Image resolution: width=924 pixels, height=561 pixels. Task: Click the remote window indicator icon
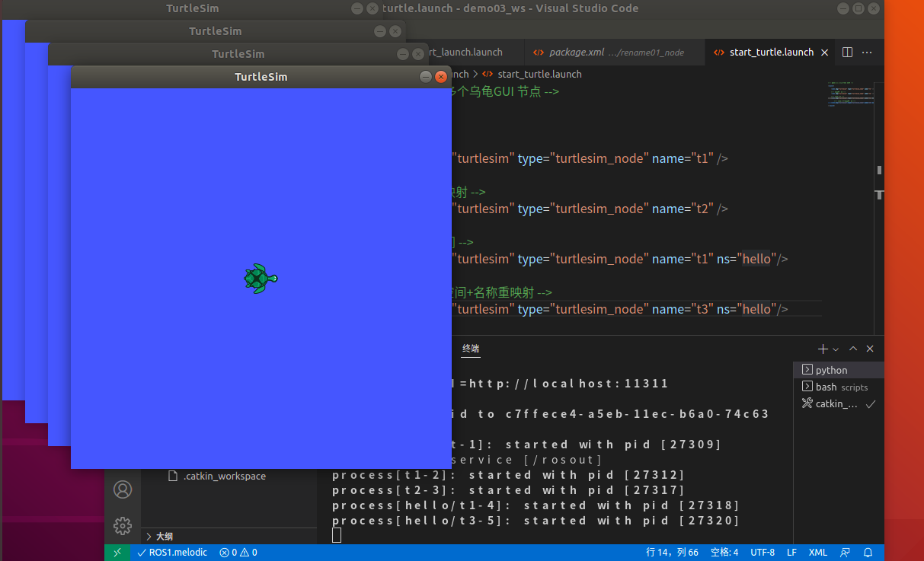pyautogui.click(x=117, y=553)
